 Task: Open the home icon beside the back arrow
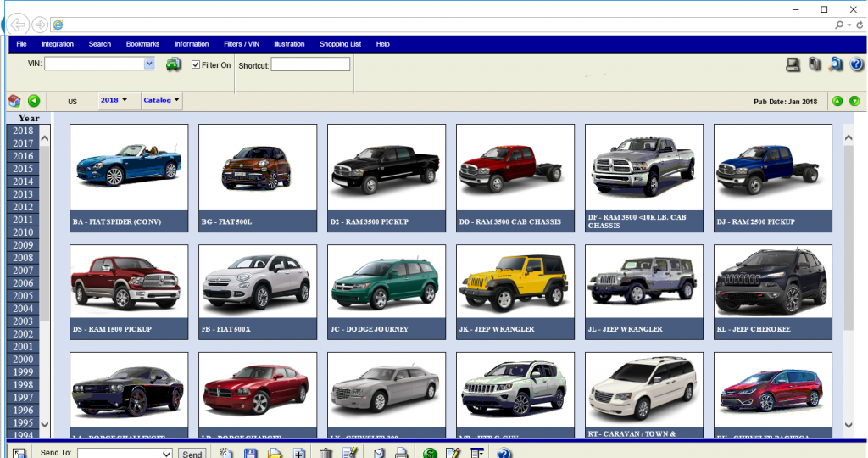(14, 101)
